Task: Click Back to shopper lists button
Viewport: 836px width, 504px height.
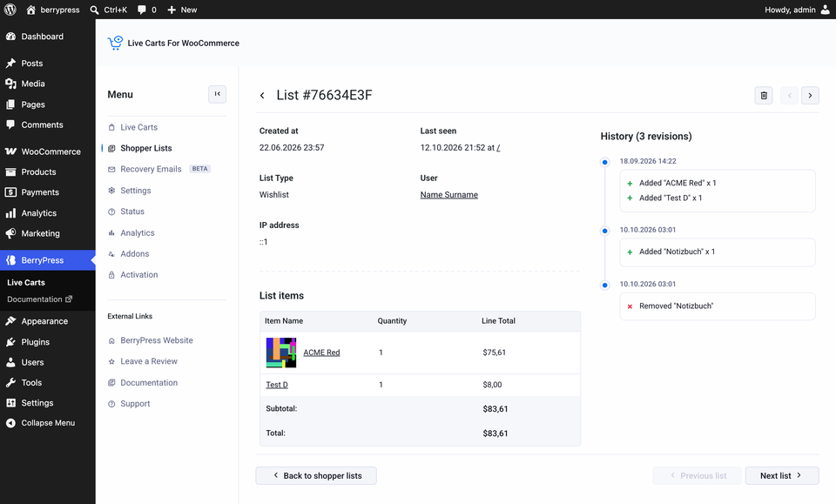Action: [x=316, y=476]
